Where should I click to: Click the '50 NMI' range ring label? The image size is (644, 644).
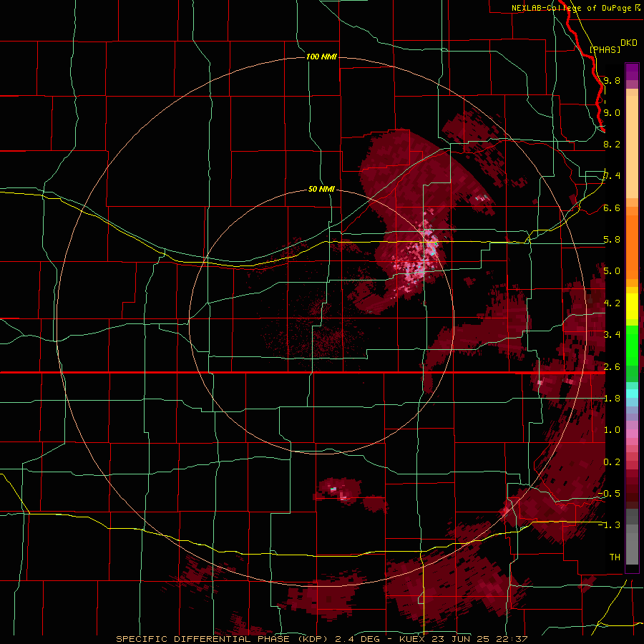tap(321, 189)
